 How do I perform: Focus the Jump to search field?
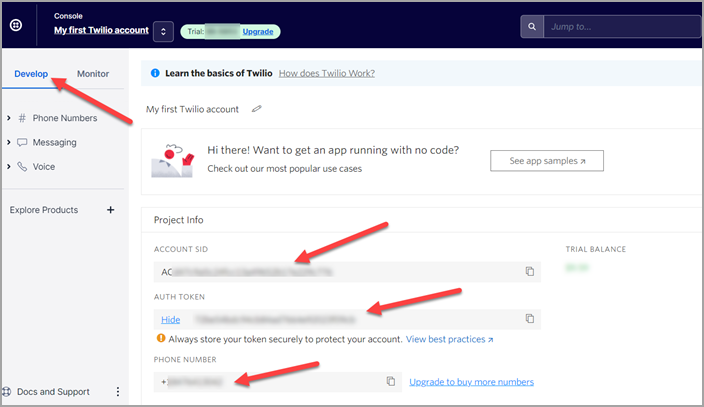coord(622,27)
